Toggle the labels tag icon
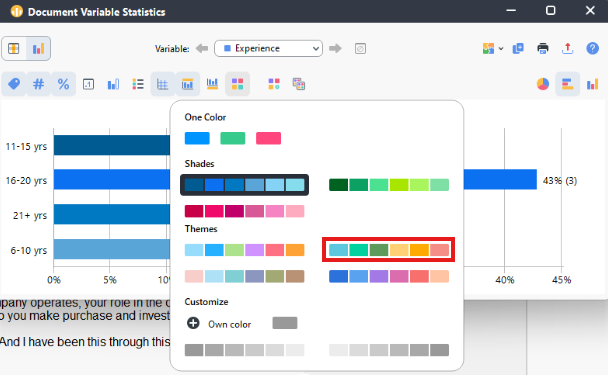The width and height of the screenshot is (608, 375). tap(14, 84)
